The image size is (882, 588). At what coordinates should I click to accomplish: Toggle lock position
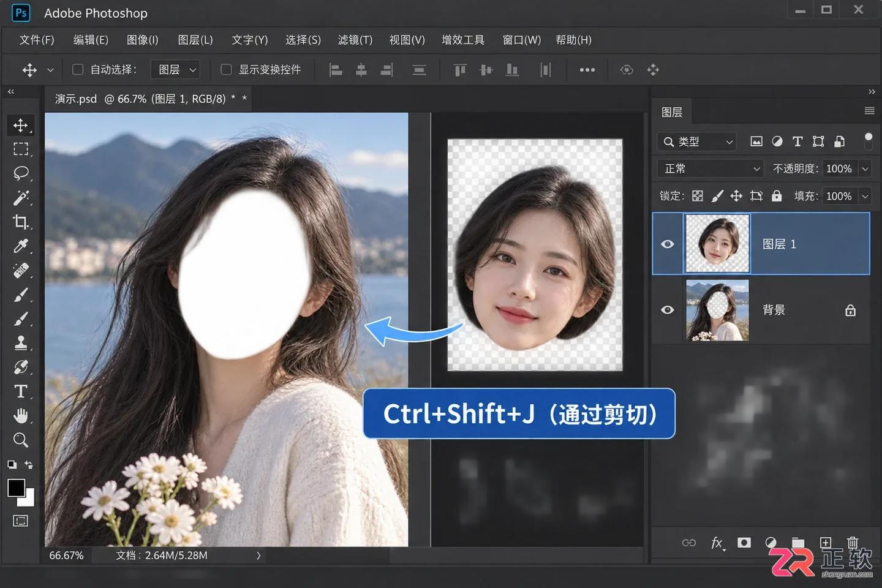736,196
